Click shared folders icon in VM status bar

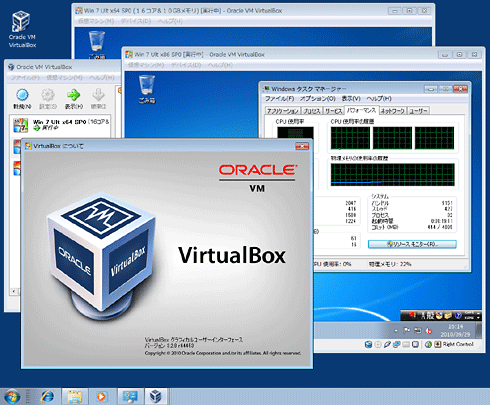(406, 345)
